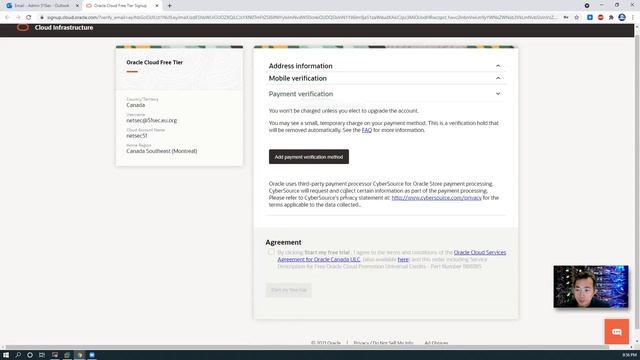Click the Canada Southeast (Montreal) region text
The width and height of the screenshot is (640, 360).
tap(162, 151)
